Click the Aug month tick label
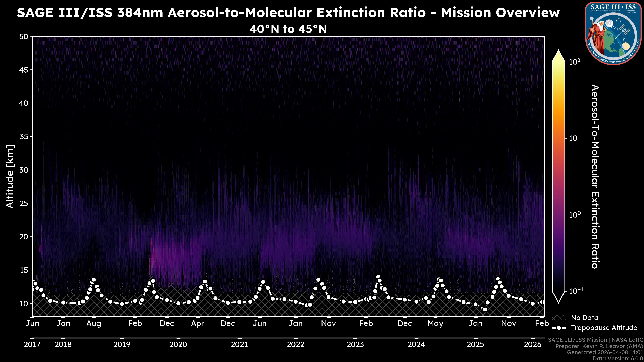Viewport: 644px width, 362px height. (94, 323)
